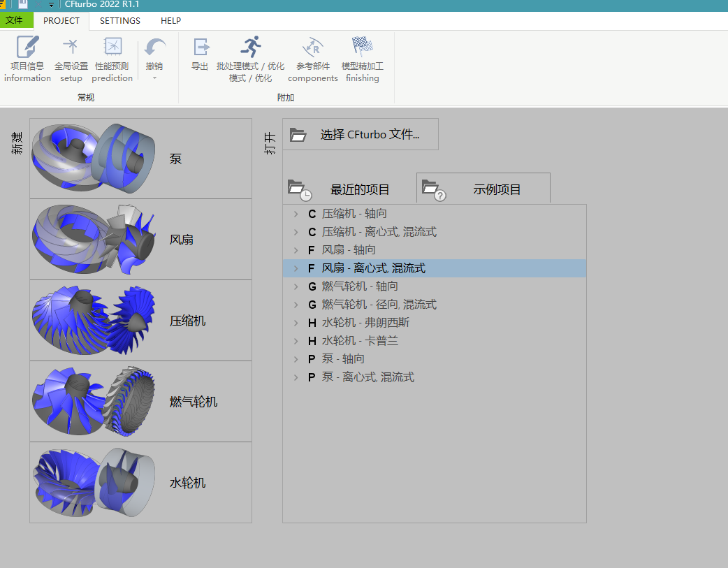Image resolution: width=728 pixels, height=568 pixels.
Task: Open the 撤销 dropdown arrow
Action: tap(154, 78)
